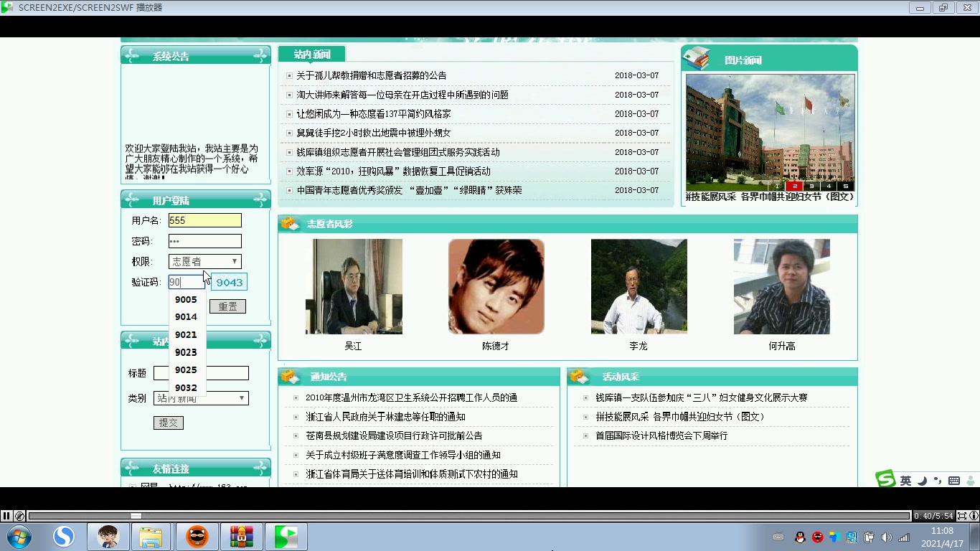This screenshot has height=551, width=980.
Task: Switch image news slide to number 5
Action: coord(846,186)
